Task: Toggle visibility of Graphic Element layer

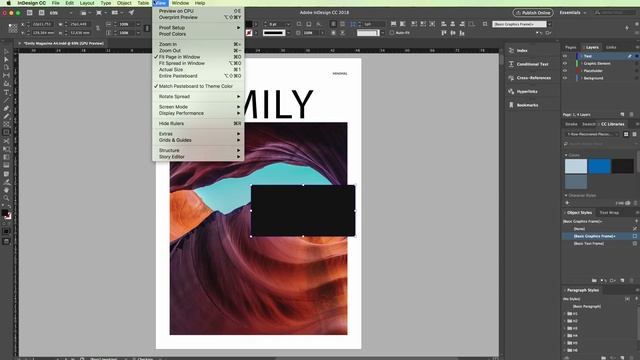Action: click(565, 64)
